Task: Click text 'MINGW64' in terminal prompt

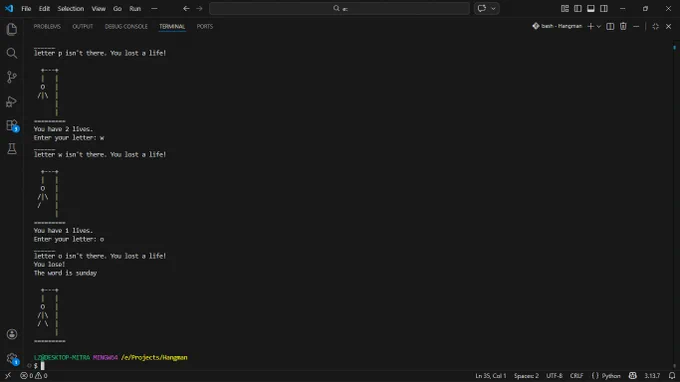Action: 105,357
